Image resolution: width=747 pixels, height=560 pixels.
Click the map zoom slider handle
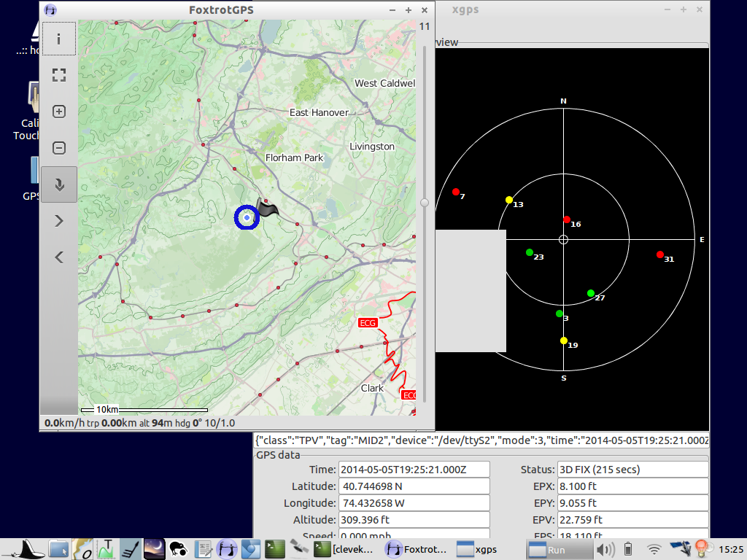(424, 203)
